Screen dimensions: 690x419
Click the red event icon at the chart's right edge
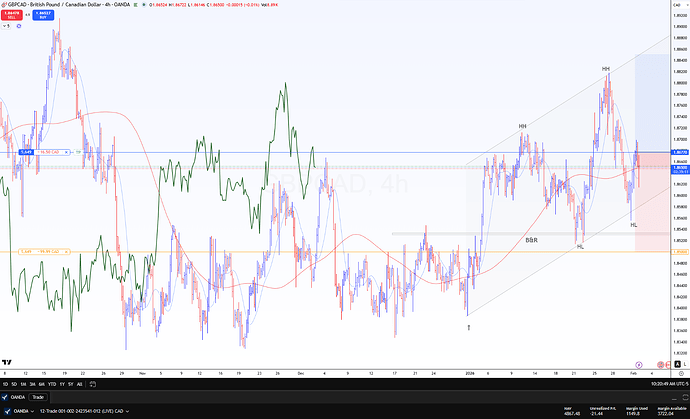[668, 365]
